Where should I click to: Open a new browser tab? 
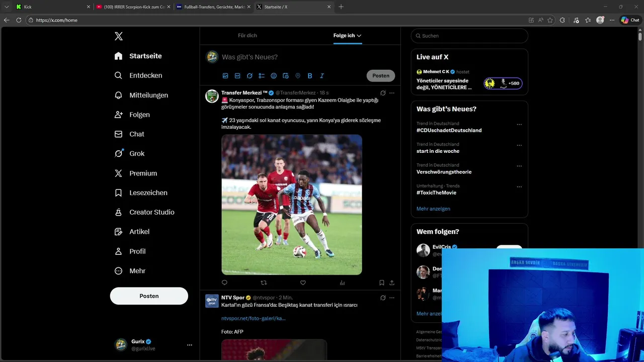[x=341, y=7]
